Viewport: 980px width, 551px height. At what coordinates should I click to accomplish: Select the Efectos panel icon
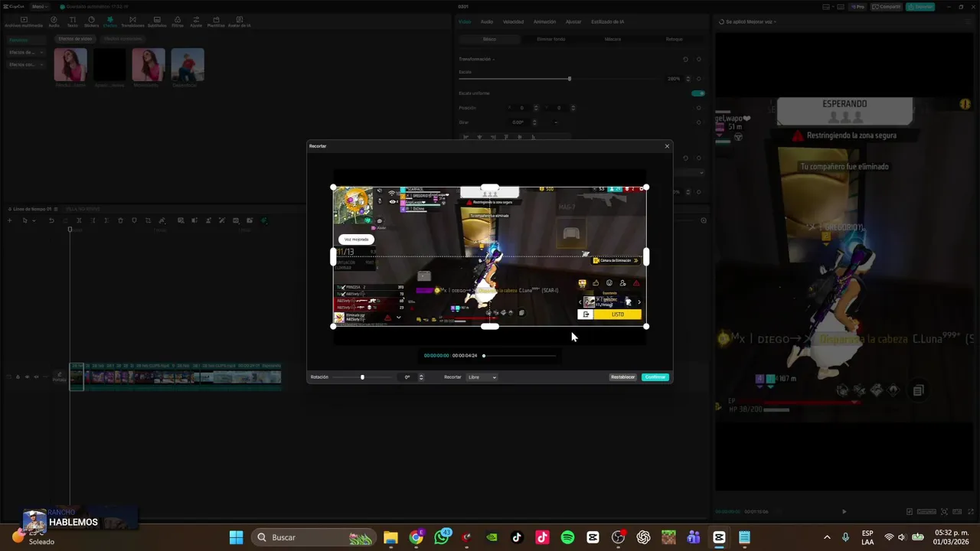click(x=110, y=21)
